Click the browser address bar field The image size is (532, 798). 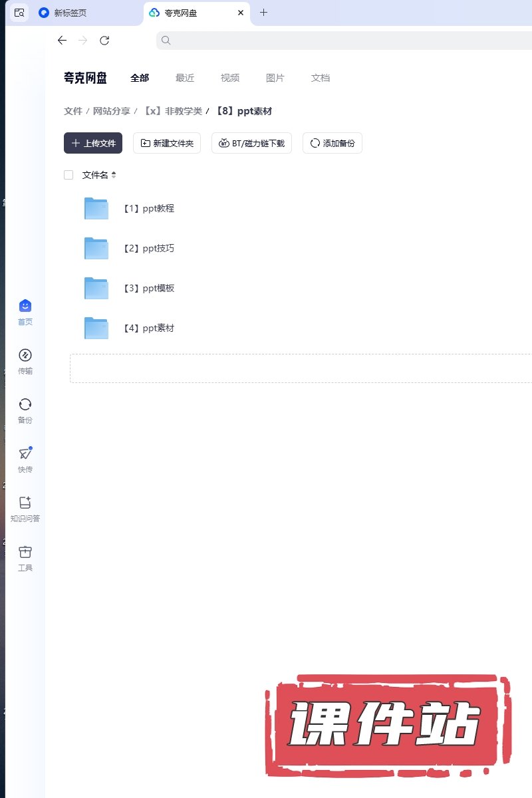pos(346,41)
